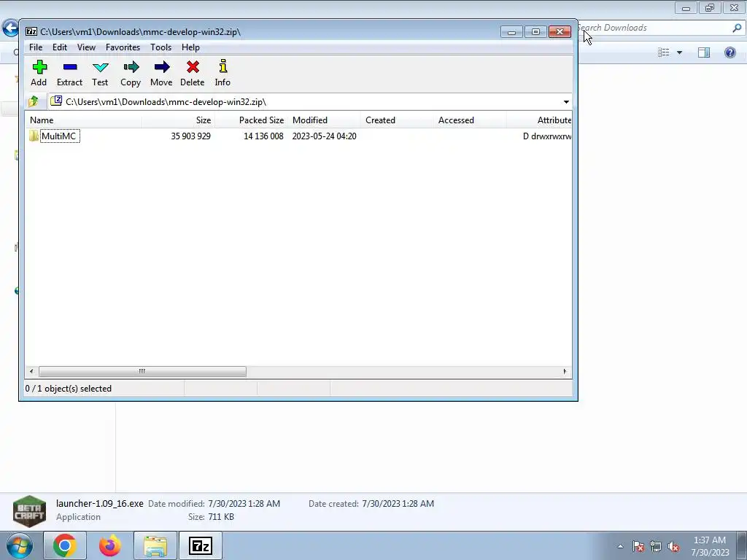This screenshot has height=560, width=747.
Task: Click the BetaCraft launcher thumbnail in details pane
Action: [x=29, y=511]
